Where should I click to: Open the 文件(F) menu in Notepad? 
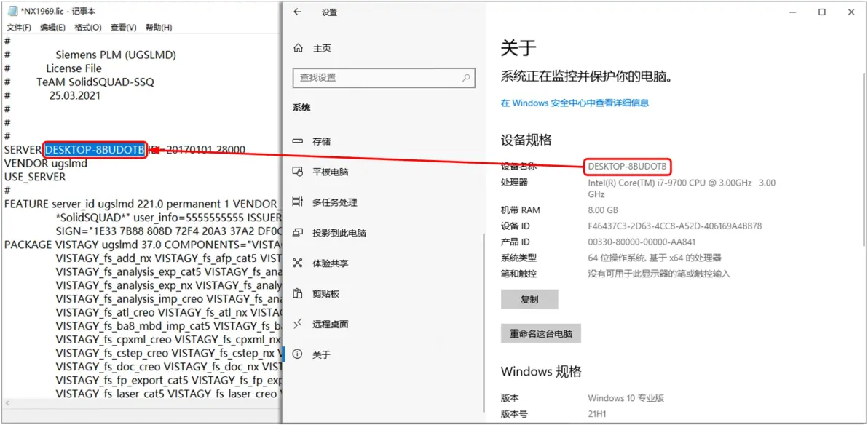19,28
